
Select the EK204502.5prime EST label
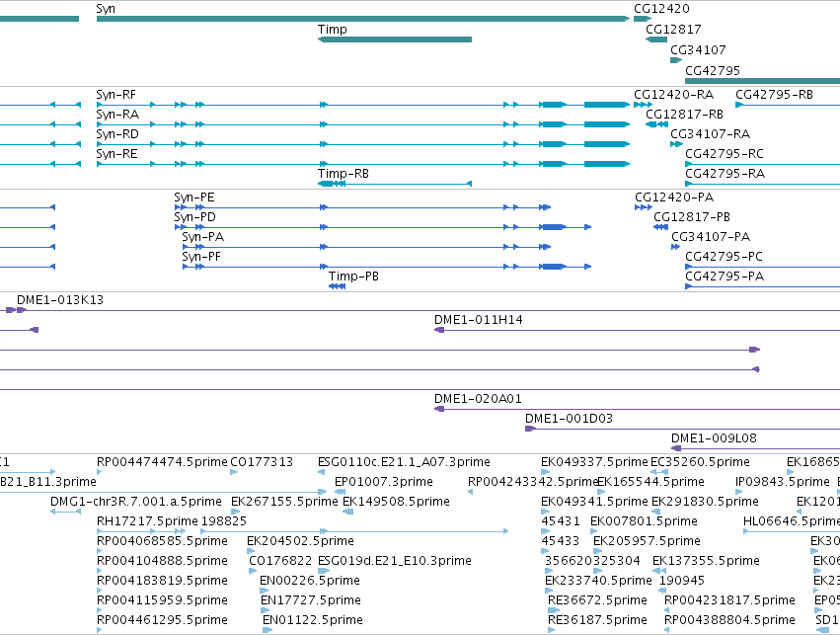point(300,541)
